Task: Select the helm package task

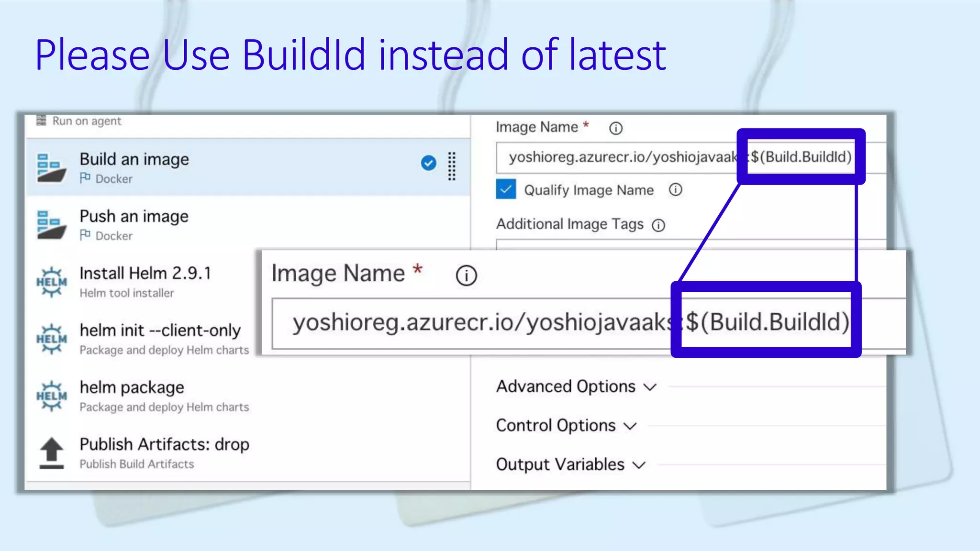Action: [248, 396]
